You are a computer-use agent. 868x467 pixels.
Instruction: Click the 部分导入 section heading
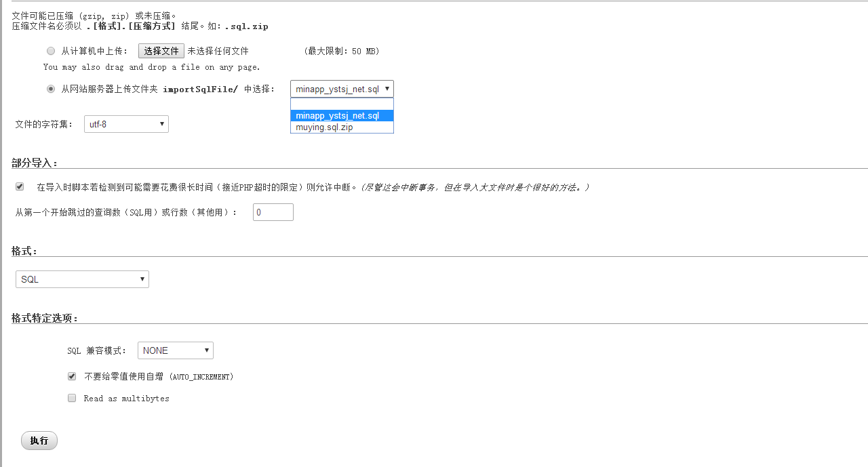click(35, 163)
